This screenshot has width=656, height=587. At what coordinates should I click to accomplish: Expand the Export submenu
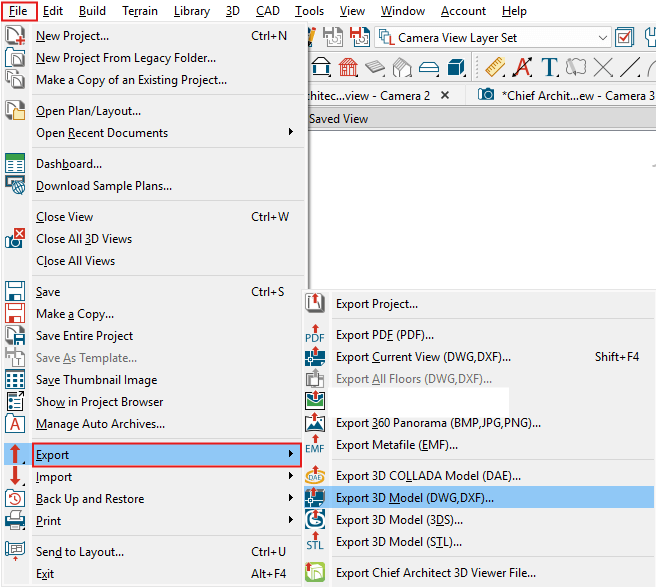[167, 454]
